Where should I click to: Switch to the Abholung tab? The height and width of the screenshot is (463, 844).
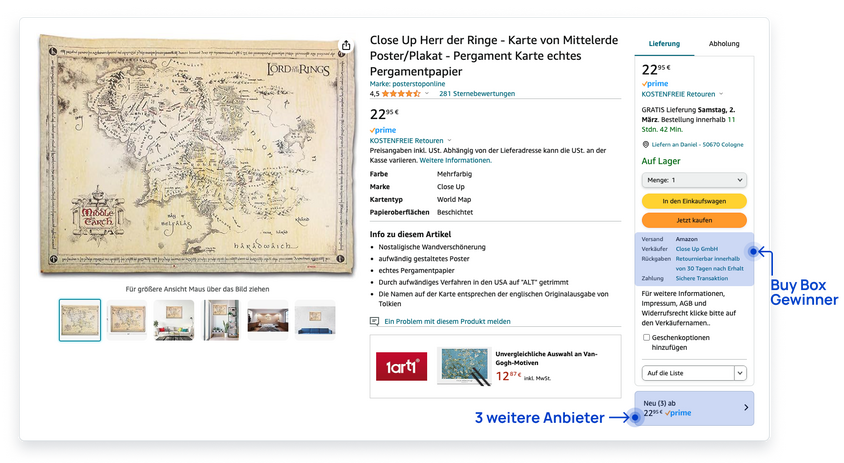pyautogui.click(x=724, y=44)
